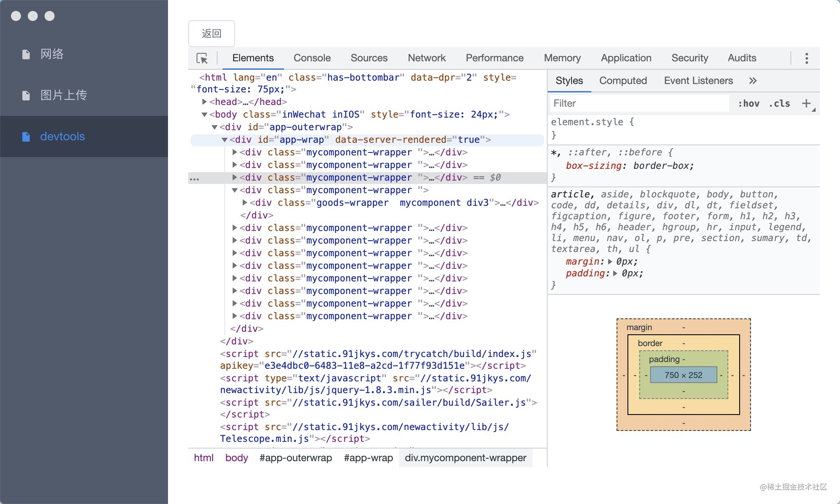The height and width of the screenshot is (504, 840).
Task: Expand the head element node
Action: click(204, 102)
